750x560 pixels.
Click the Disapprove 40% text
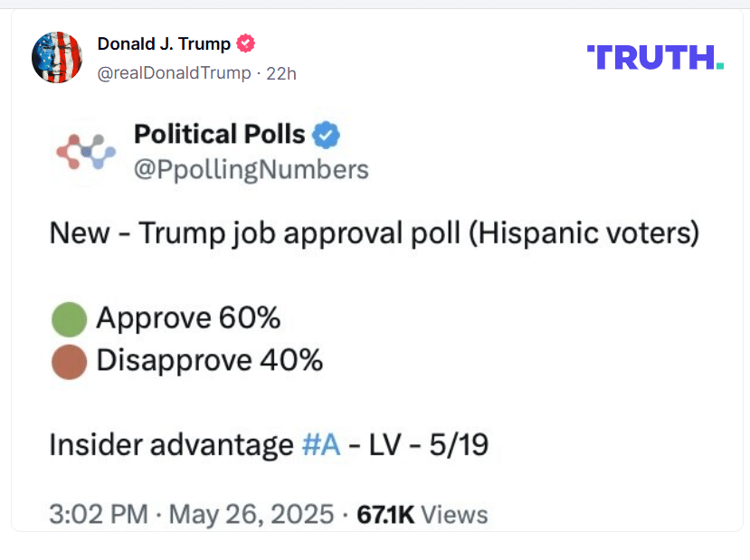210,361
